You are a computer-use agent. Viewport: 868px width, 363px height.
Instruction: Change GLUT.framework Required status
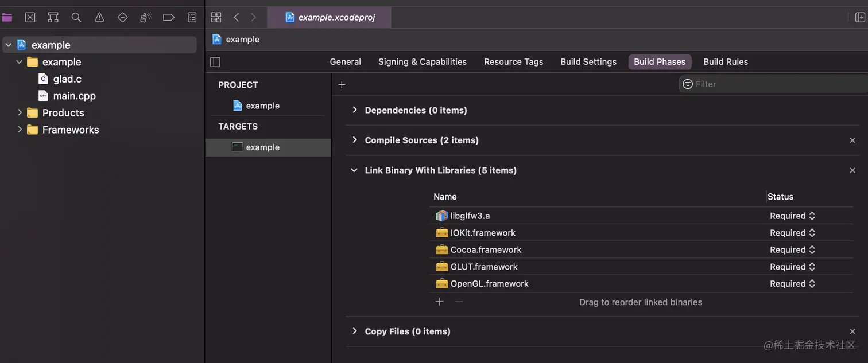(792, 267)
